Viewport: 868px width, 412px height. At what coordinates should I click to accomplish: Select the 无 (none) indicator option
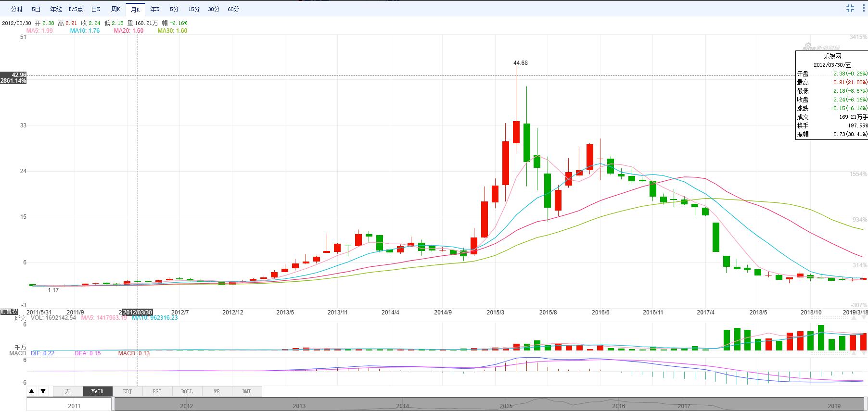(x=68, y=391)
